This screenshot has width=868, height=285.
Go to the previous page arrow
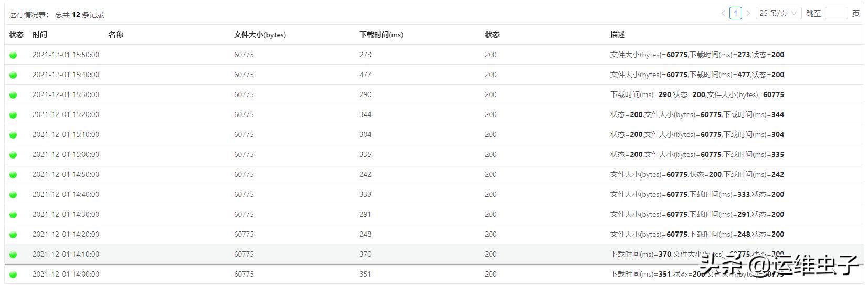point(723,13)
